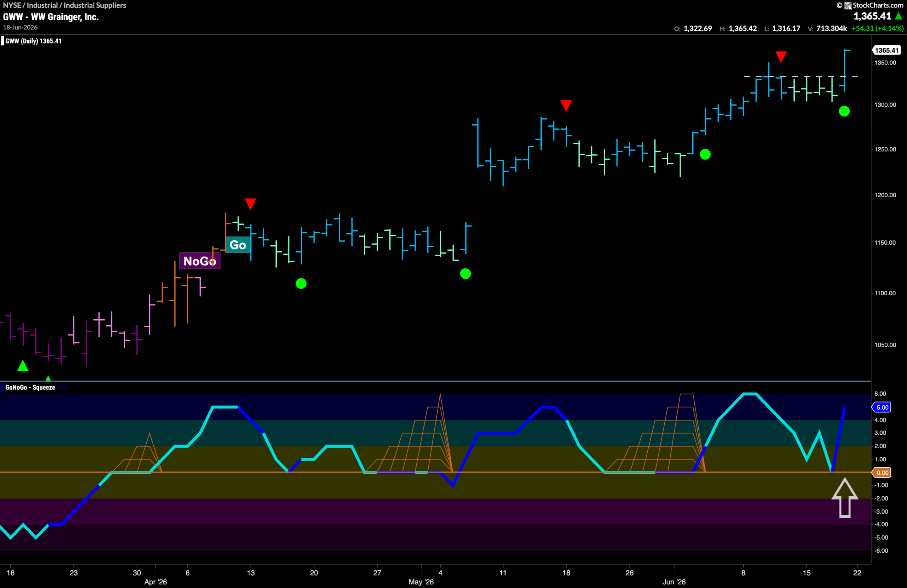
Task: Click the '18-Jun-2026' date label
Action: click(20, 27)
